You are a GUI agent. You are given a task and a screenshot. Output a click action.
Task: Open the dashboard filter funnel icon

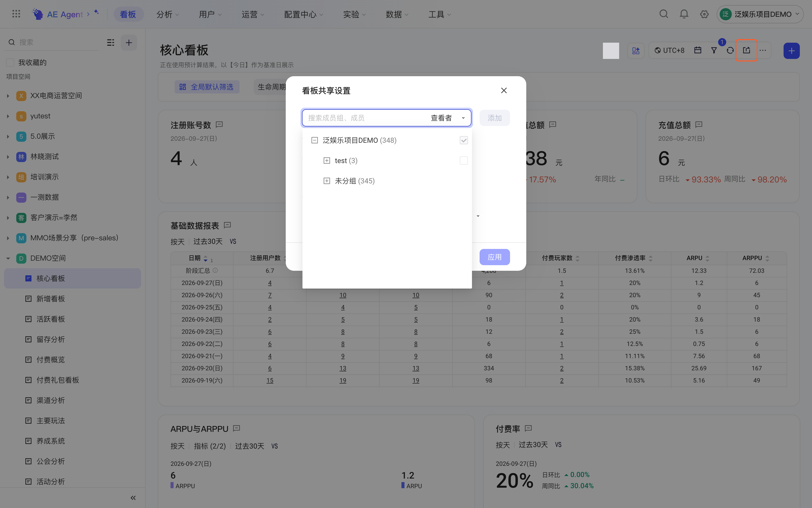pos(714,50)
